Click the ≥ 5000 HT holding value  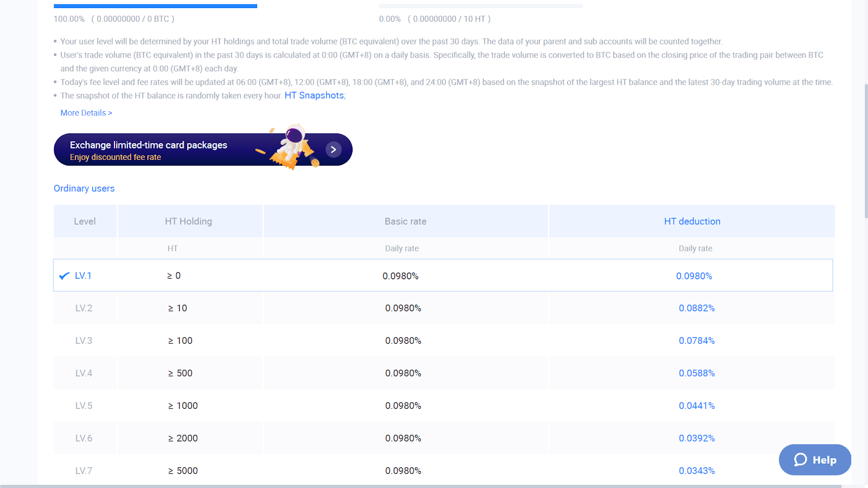[183, 471]
